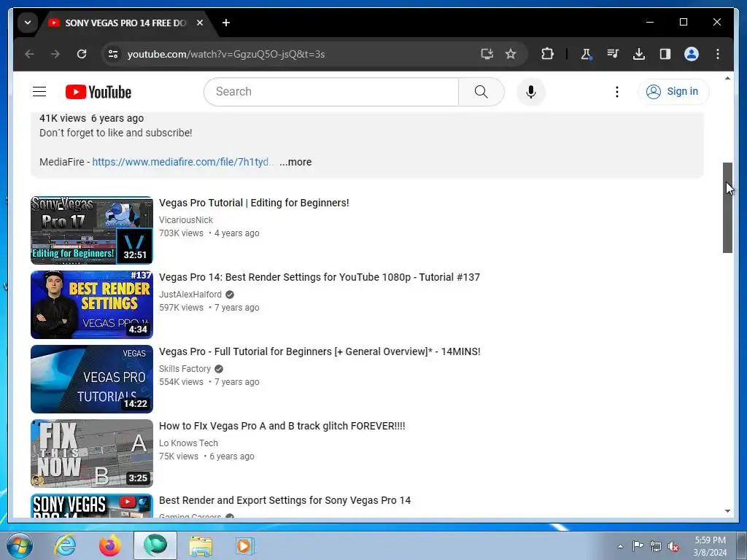Image resolution: width=747 pixels, height=560 pixels.
Task: Reload the current page
Action: [82, 54]
